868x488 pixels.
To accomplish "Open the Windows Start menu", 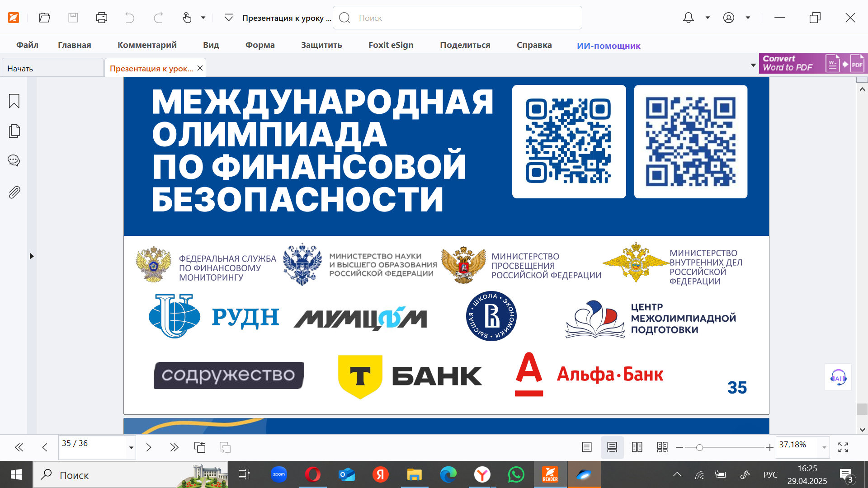I will coord(16,474).
